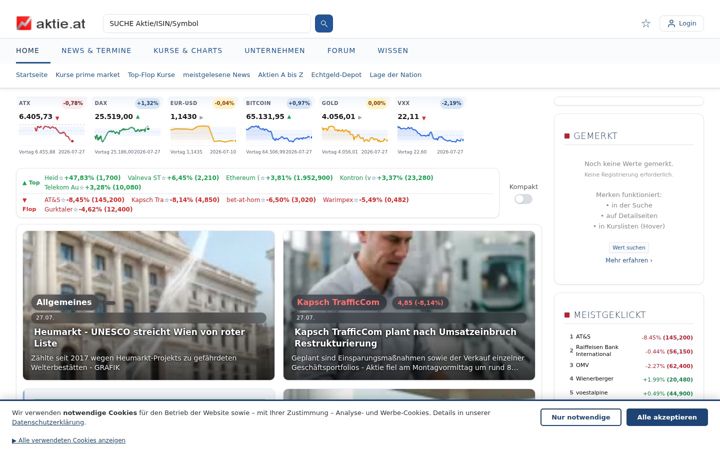Expand 'Alle verwendeten Cookies anzeigen'
This screenshot has height=450, width=720.
click(x=68, y=440)
